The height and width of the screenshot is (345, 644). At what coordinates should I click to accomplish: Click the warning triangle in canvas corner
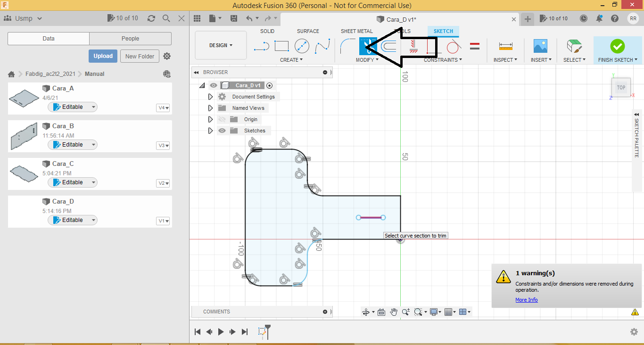tap(636, 312)
